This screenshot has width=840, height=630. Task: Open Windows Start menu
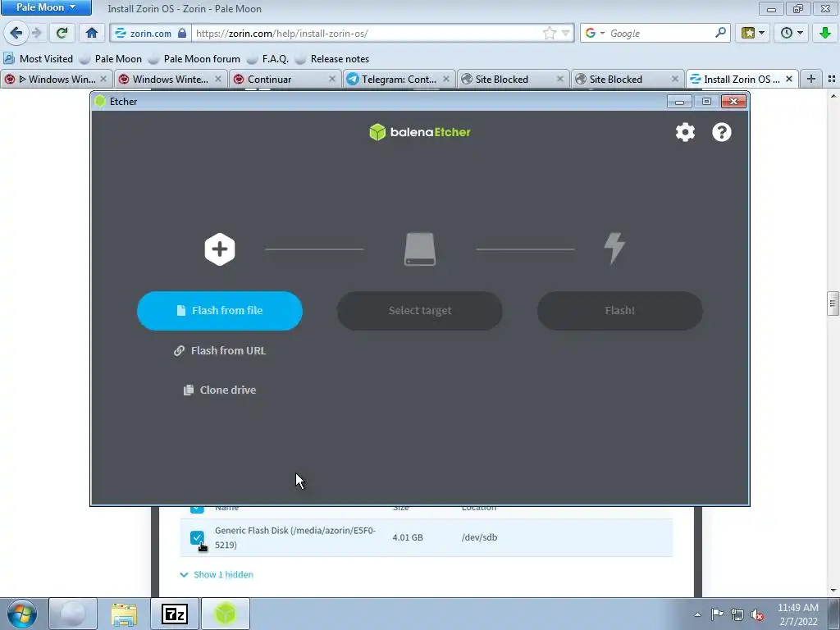(22, 614)
